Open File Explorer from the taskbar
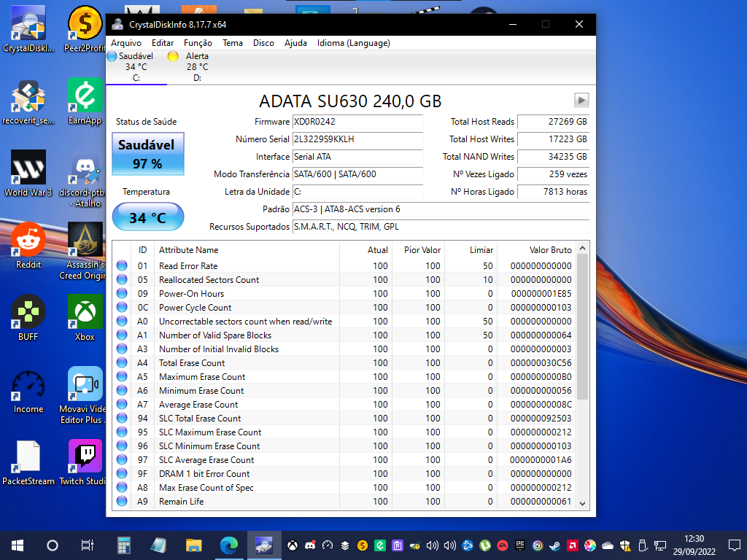Screen dimensions: 747x560 pos(194,545)
